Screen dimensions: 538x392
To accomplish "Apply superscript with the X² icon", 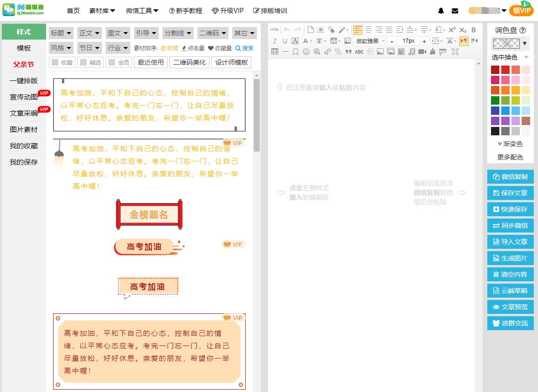I will [452, 29].
